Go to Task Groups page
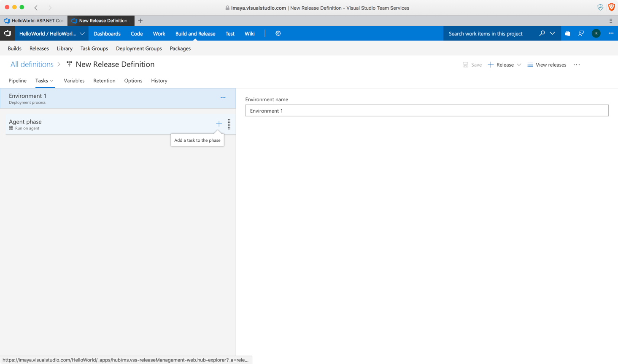 pos(94,49)
